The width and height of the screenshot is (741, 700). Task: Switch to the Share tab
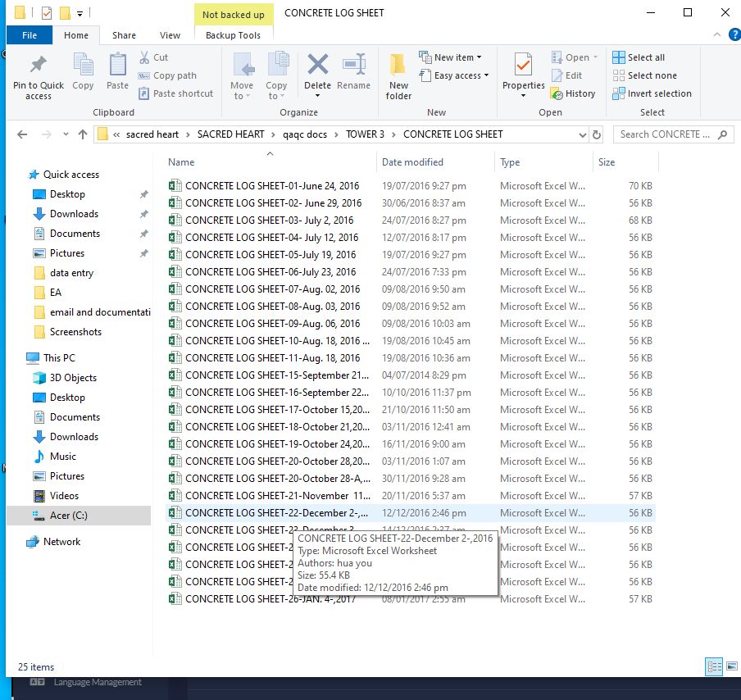pyautogui.click(x=124, y=35)
